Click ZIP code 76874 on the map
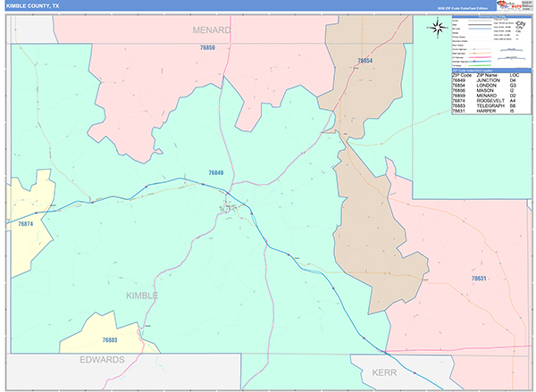 (x=26, y=224)
